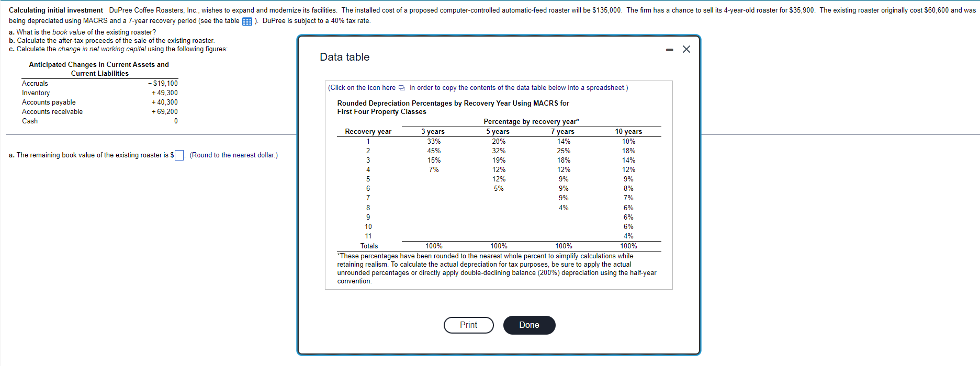The height and width of the screenshot is (366, 980).
Task: Click the italic "change in net working capital" text
Action: coord(102,49)
